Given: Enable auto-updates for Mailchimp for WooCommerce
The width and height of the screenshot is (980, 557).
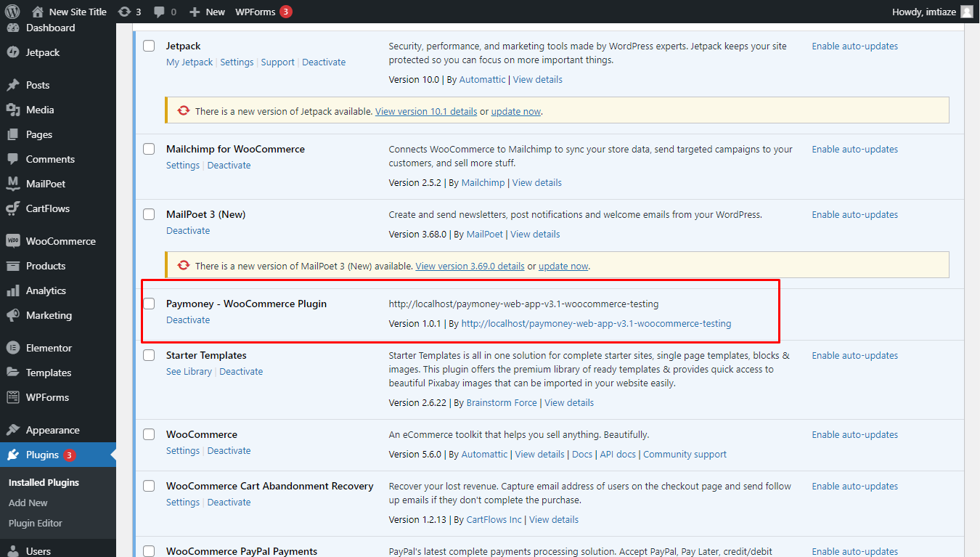Looking at the screenshot, I should click(x=854, y=149).
